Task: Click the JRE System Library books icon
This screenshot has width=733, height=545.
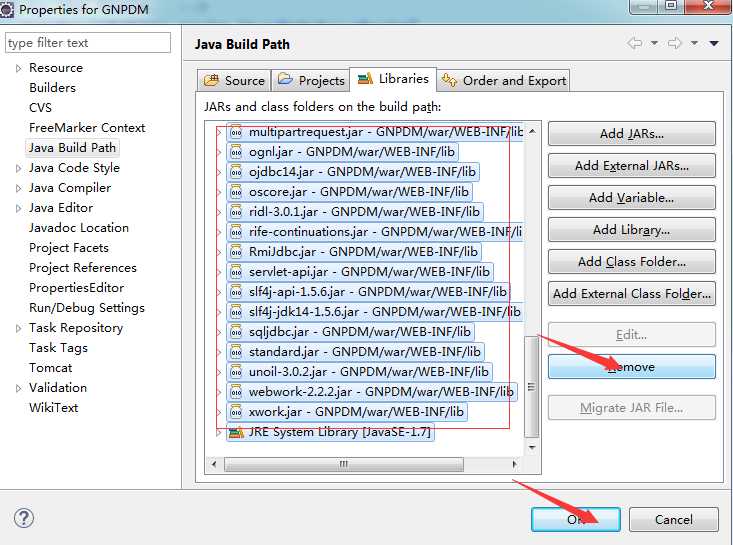Action: (236, 432)
